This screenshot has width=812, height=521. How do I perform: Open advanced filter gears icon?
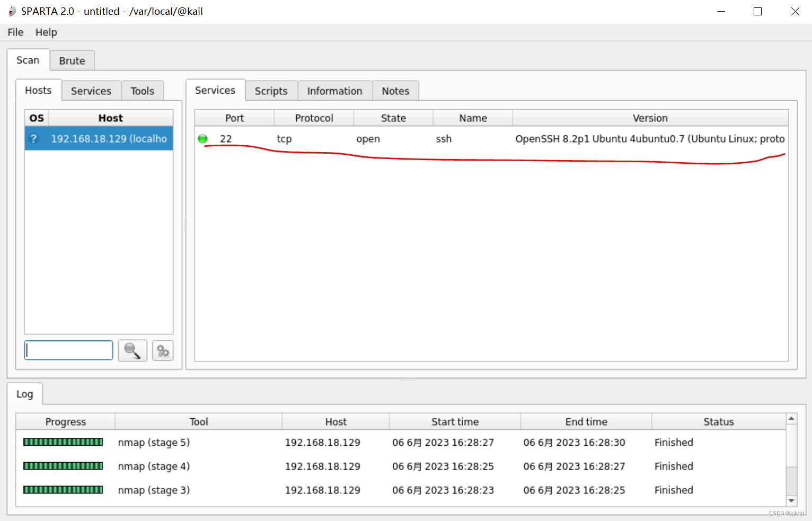point(163,351)
